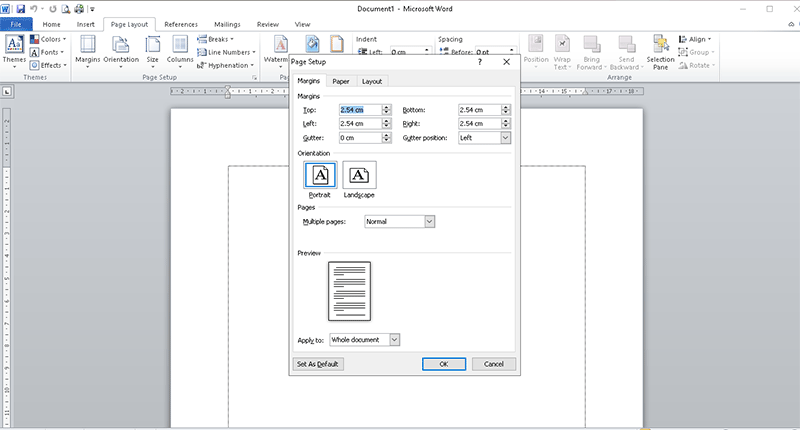Switch to the Mailings ribbon tab
The image size is (800, 430).
[x=227, y=24]
